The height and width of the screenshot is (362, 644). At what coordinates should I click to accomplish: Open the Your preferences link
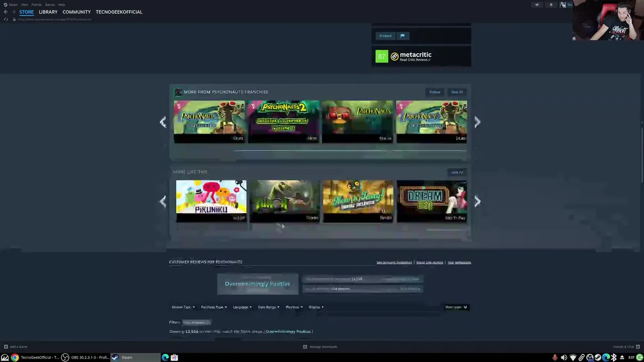[459, 262]
